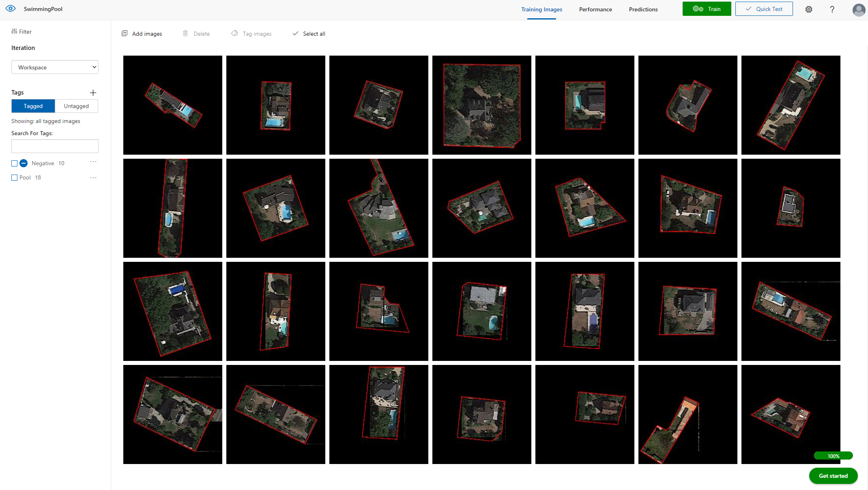Click the Custom Vision eye logo
The width and height of the screenshot is (868, 490).
[x=11, y=9]
